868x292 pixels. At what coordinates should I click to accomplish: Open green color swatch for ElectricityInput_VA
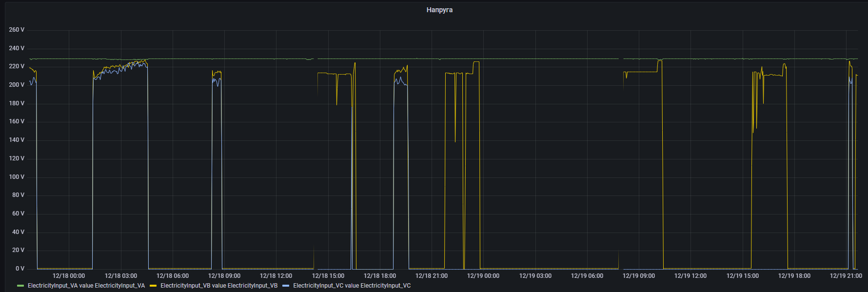(20, 286)
